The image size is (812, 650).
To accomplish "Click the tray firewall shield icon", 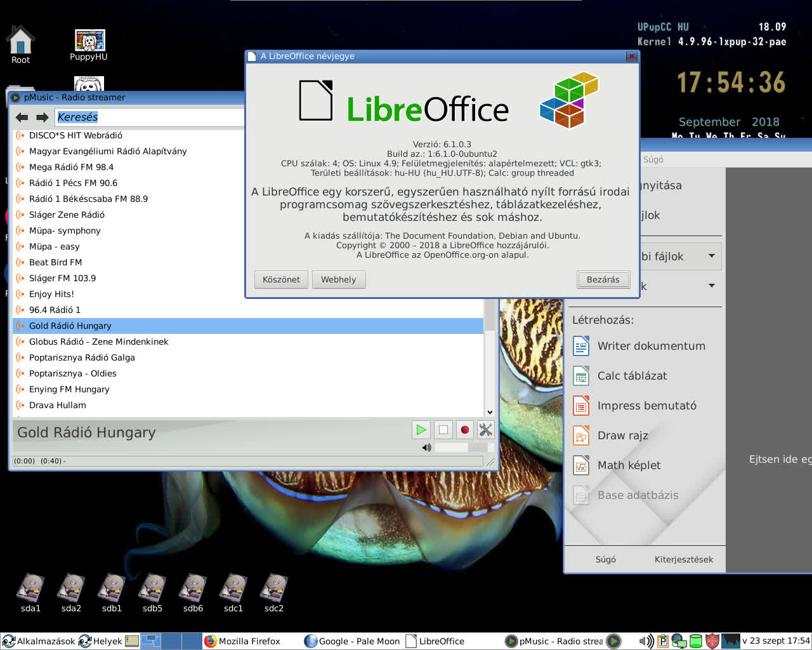I will pyautogui.click(x=712, y=641).
